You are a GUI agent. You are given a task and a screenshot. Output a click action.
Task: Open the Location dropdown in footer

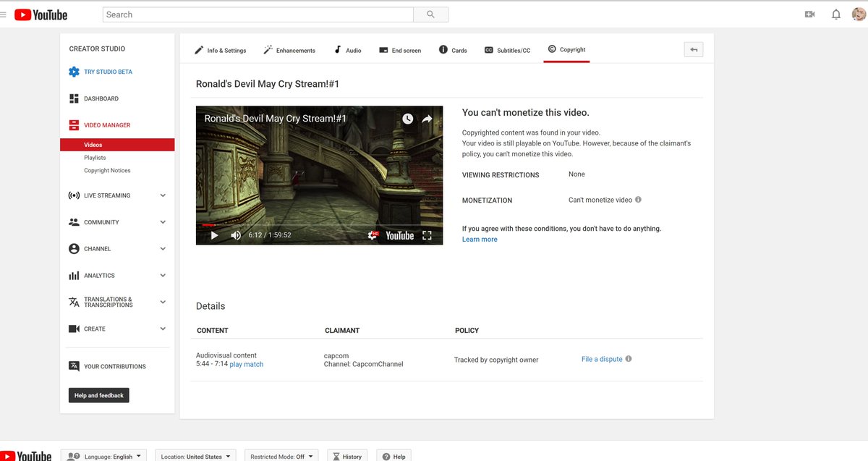[195, 456]
